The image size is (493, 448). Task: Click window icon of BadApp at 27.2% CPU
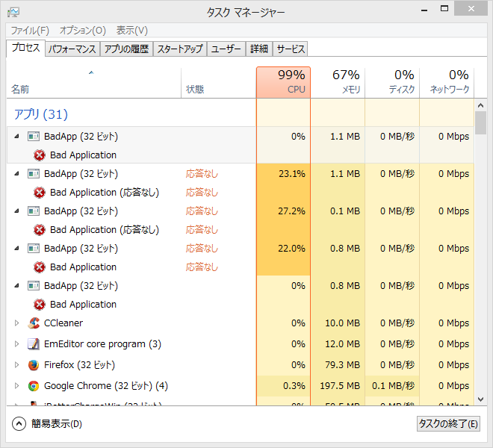(x=34, y=211)
